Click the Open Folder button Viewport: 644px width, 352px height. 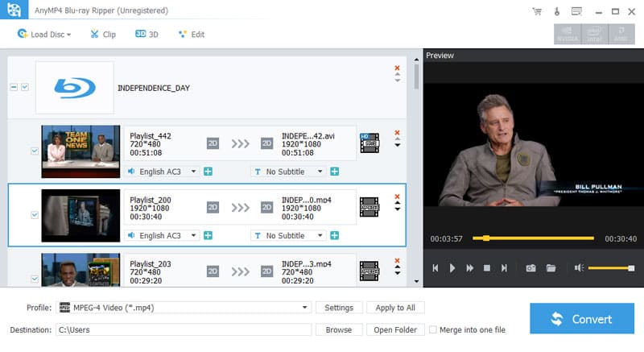(x=395, y=329)
